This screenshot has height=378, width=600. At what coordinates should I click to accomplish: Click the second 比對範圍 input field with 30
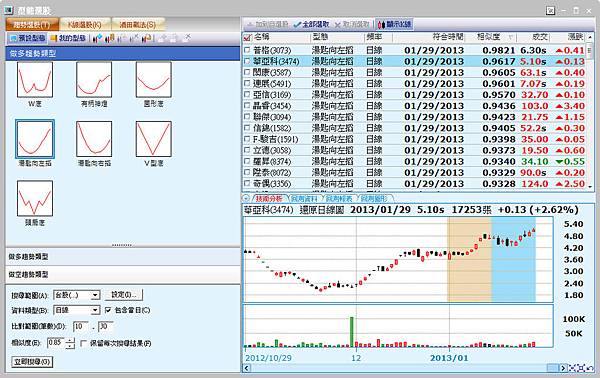pyautogui.click(x=106, y=326)
